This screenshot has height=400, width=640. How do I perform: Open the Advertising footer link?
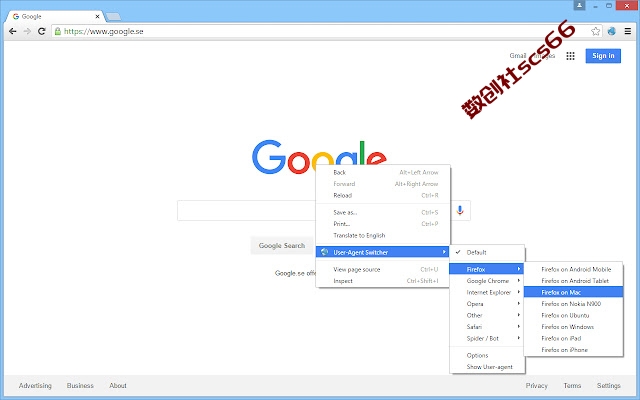coord(35,386)
